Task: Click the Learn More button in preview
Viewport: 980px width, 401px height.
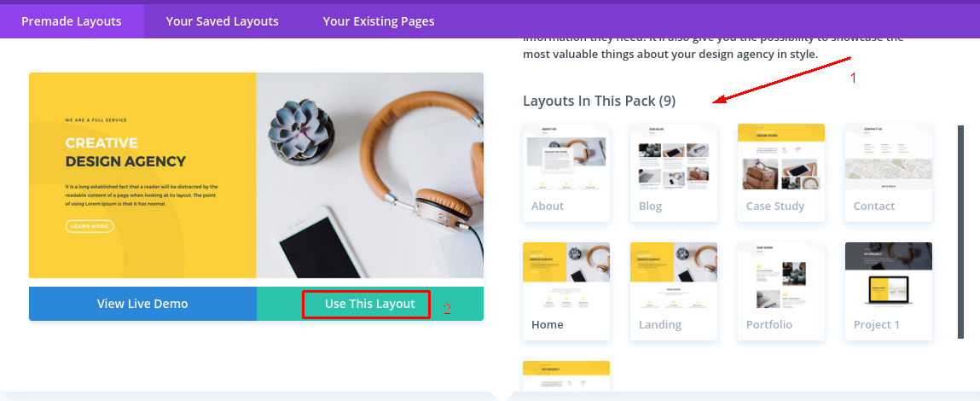Action: pyautogui.click(x=90, y=226)
